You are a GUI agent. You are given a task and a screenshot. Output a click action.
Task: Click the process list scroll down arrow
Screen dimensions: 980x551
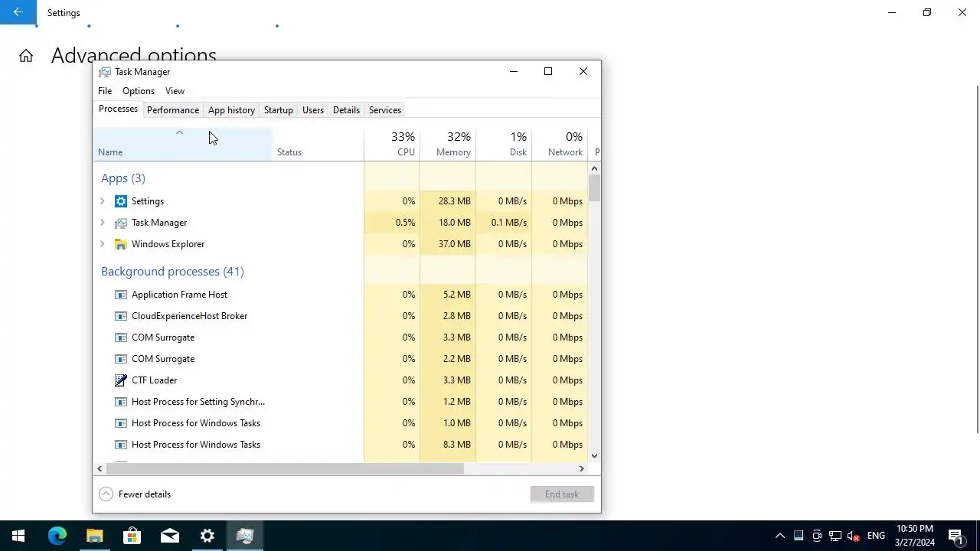coord(594,456)
